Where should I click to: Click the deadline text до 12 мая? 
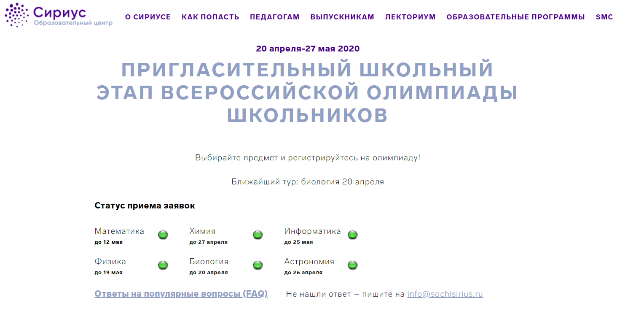click(x=108, y=242)
